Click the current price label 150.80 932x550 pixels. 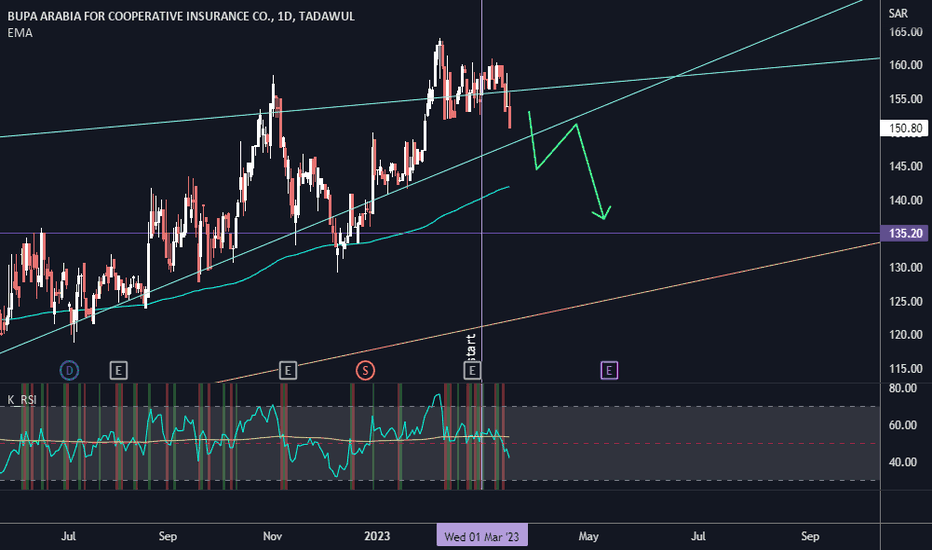[905, 128]
